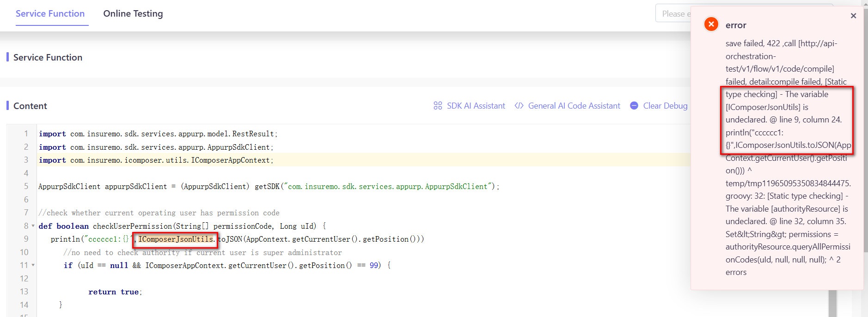Click the Service Function section heading
Viewport: 868px width, 317px height.
click(48, 57)
